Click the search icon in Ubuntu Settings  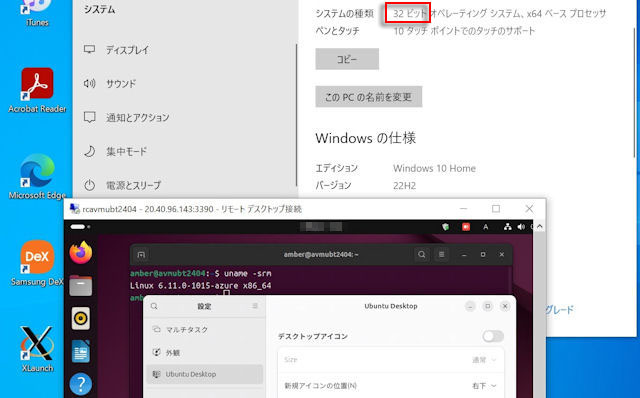tap(154, 306)
